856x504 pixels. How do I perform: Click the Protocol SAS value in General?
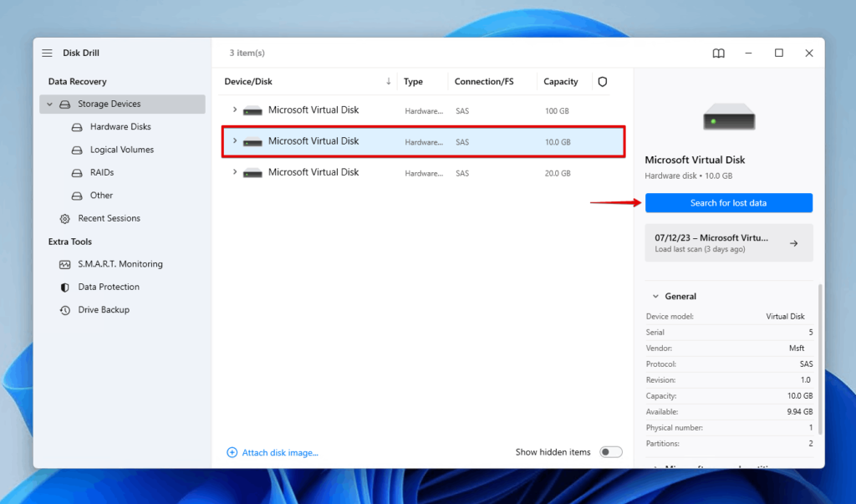point(807,364)
